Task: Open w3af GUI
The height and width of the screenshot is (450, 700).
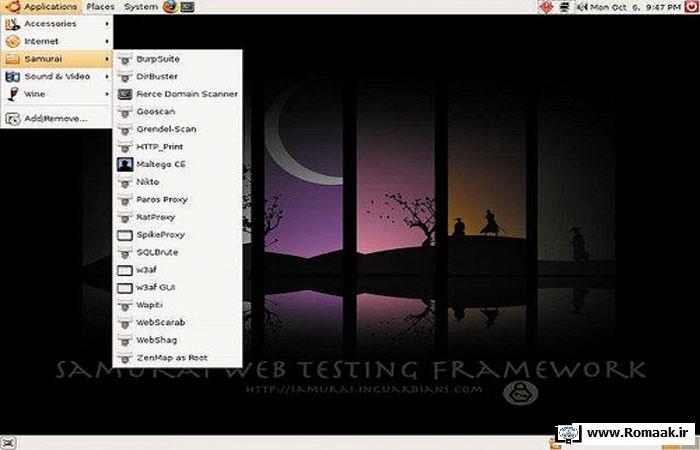Action: 178,288
